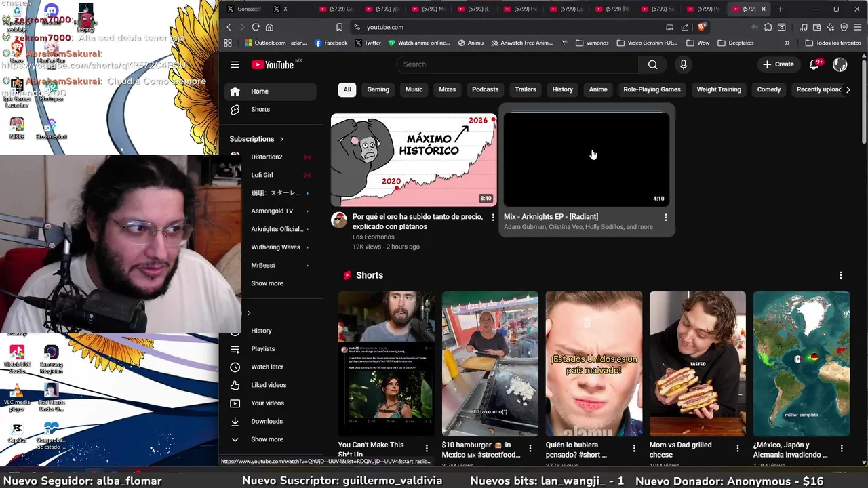868x488 pixels.
Task: Open Liked videos in sidebar
Action: (x=270, y=385)
